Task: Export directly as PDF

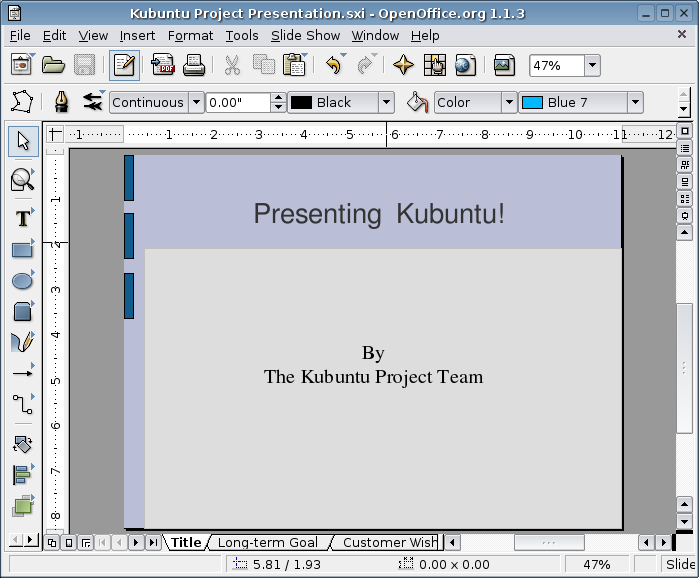Action: pyautogui.click(x=162, y=65)
